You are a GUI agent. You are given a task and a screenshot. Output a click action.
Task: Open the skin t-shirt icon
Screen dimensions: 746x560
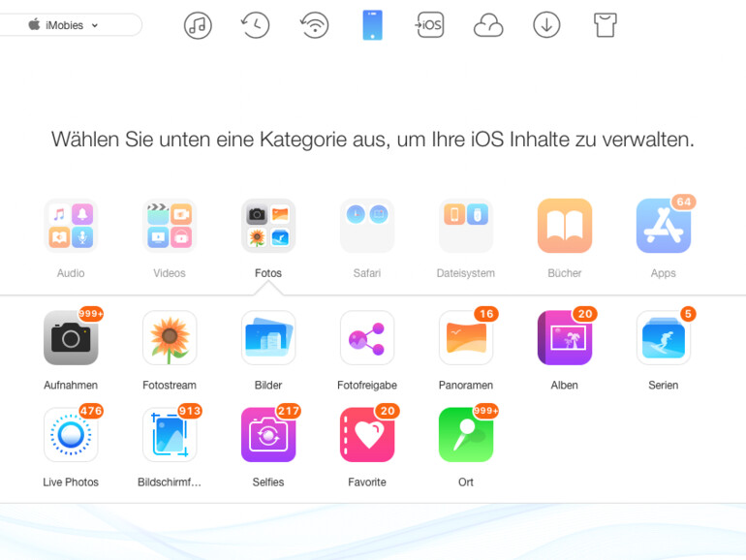coord(606,25)
